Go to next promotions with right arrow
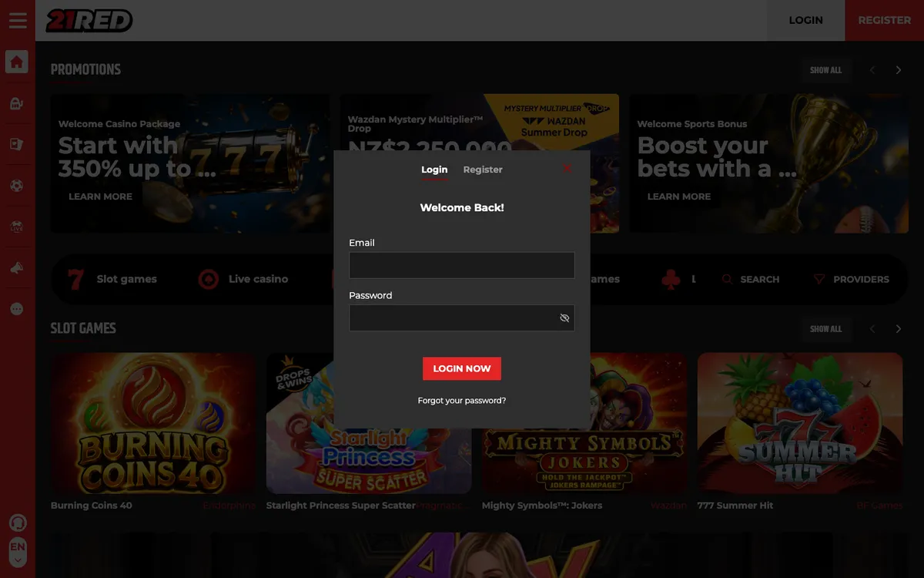 click(x=898, y=70)
